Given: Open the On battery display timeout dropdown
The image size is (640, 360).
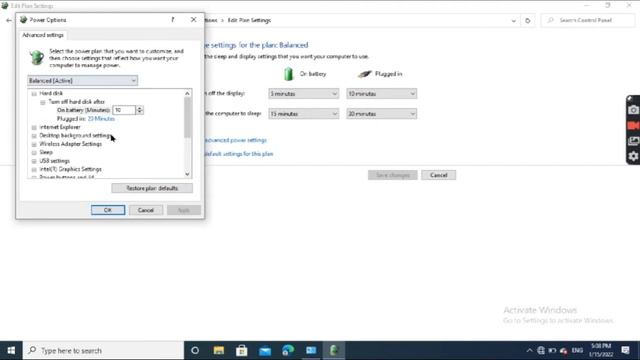Looking at the screenshot, I should [x=303, y=94].
